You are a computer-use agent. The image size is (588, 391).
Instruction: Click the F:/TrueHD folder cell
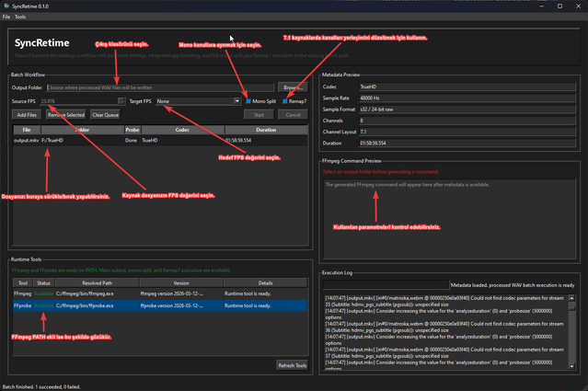click(83, 140)
